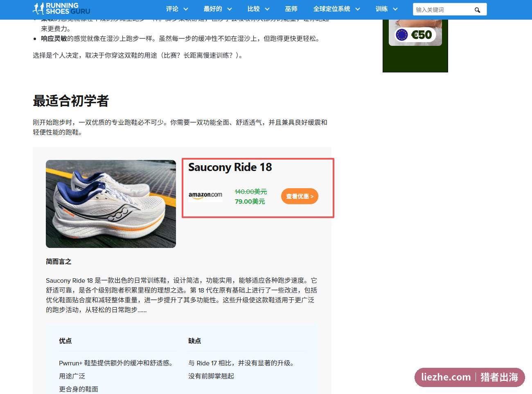The height and width of the screenshot is (394, 532).
Task: Click the 简而言之 subheading
Action: (x=59, y=261)
